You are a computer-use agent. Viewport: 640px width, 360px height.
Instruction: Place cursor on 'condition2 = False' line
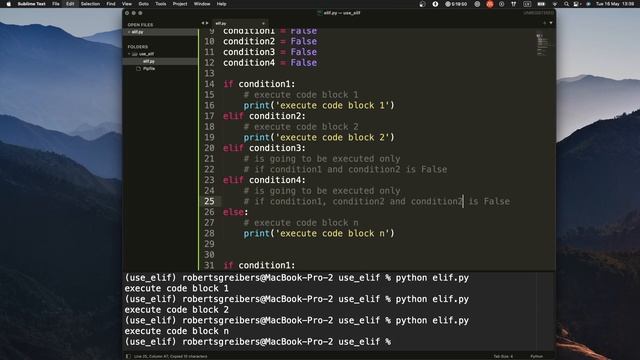pyautogui.click(x=270, y=41)
